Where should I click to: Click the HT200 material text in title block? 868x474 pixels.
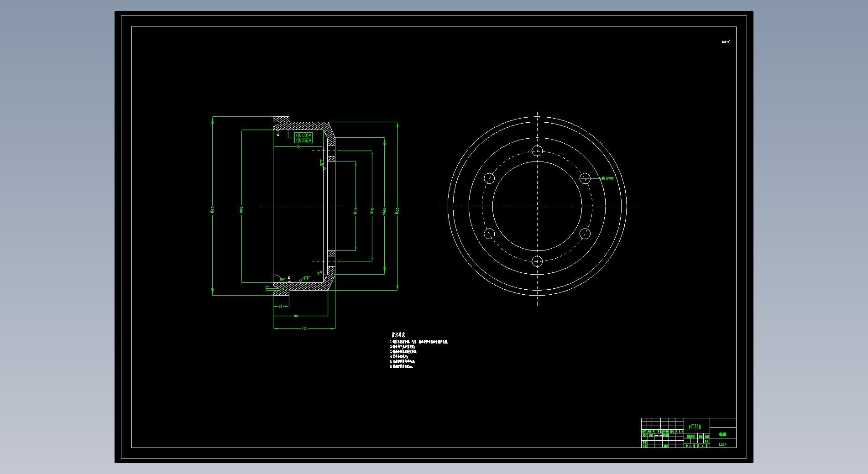pyautogui.click(x=695, y=427)
